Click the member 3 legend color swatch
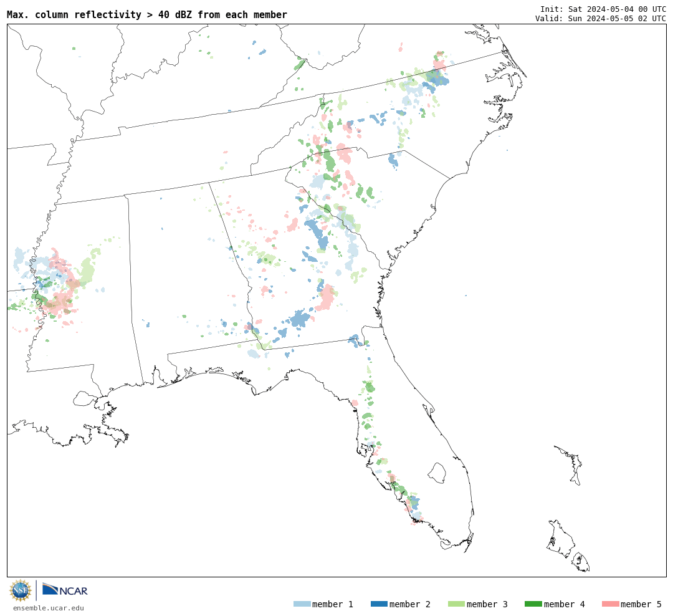Image resolution: width=673 pixels, height=616 pixels. (x=456, y=604)
